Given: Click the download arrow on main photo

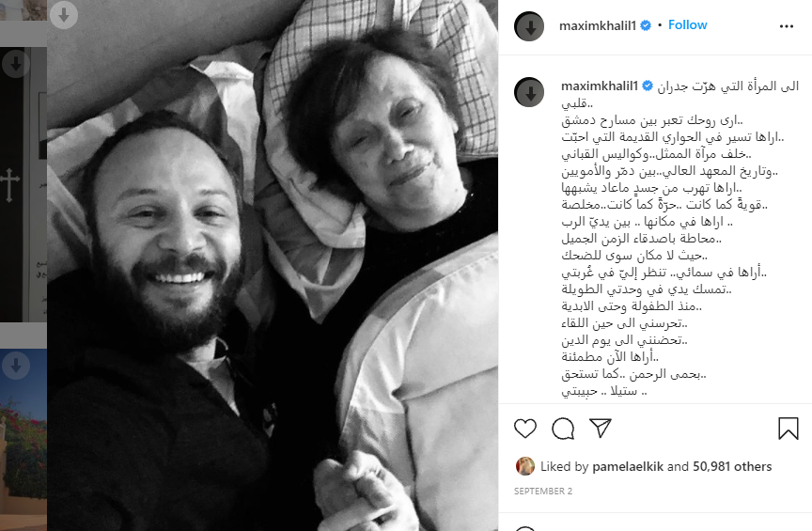Looking at the screenshot, I should [x=64, y=15].
